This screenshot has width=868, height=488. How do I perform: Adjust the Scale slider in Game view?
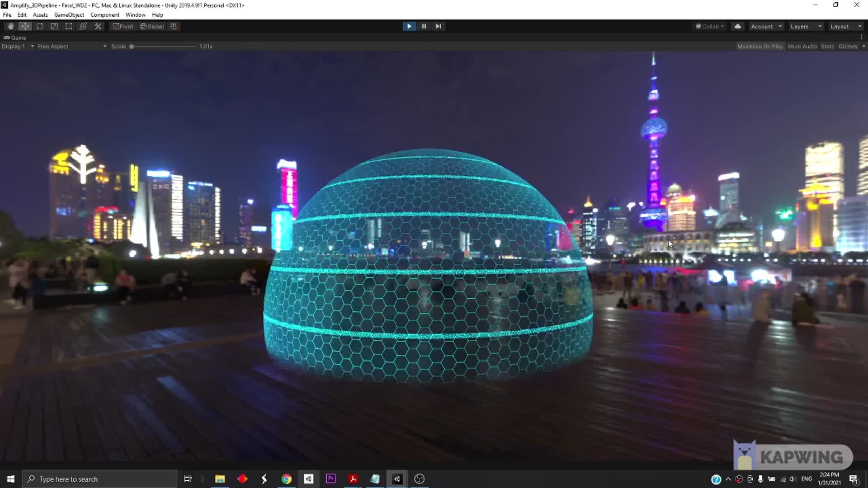[x=132, y=46]
